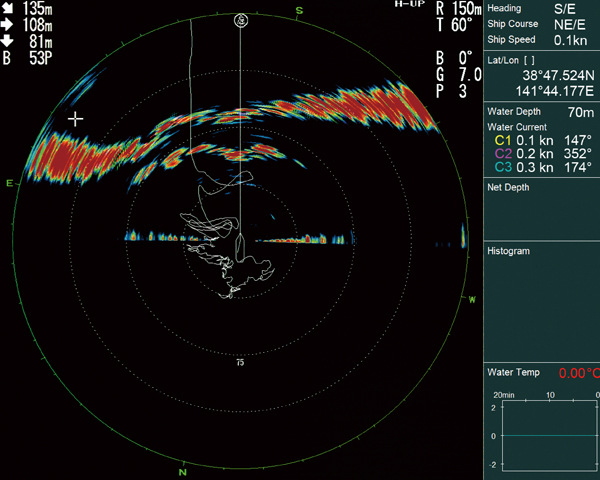This screenshot has height=480, width=600.
Task: Click the green N compass marker
Action: point(183,470)
